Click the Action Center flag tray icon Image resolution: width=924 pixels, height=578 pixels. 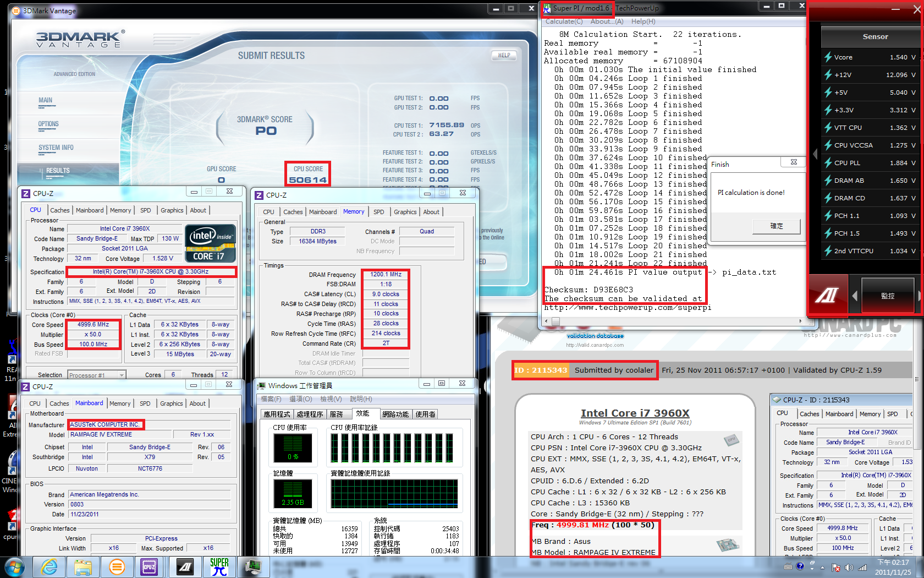(836, 568)
